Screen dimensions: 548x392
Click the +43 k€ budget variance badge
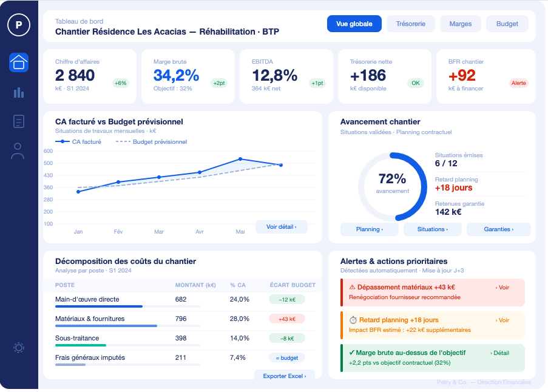click(x=287, y=319)
